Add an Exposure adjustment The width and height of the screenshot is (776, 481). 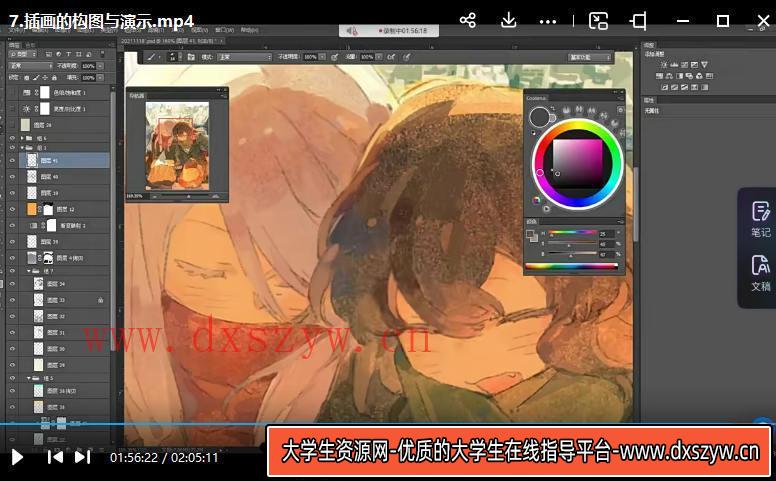[694, 65]
